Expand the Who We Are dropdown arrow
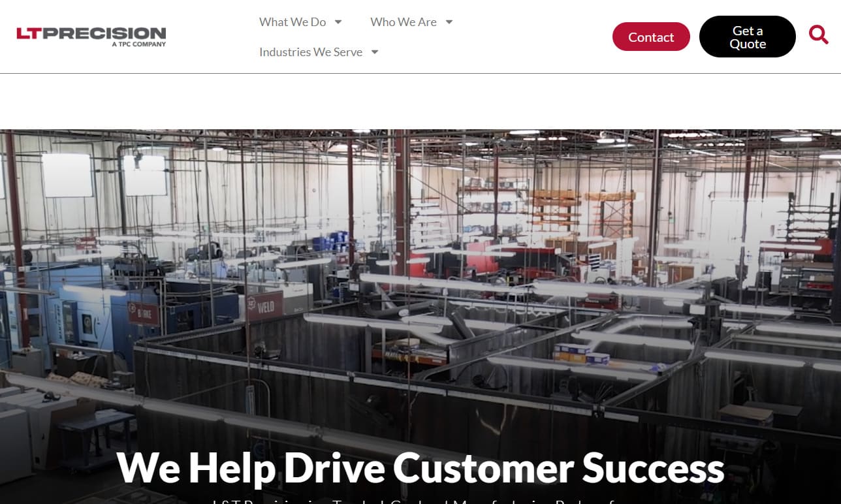This screenshot has height=504, width=841. tap(449, 22)
